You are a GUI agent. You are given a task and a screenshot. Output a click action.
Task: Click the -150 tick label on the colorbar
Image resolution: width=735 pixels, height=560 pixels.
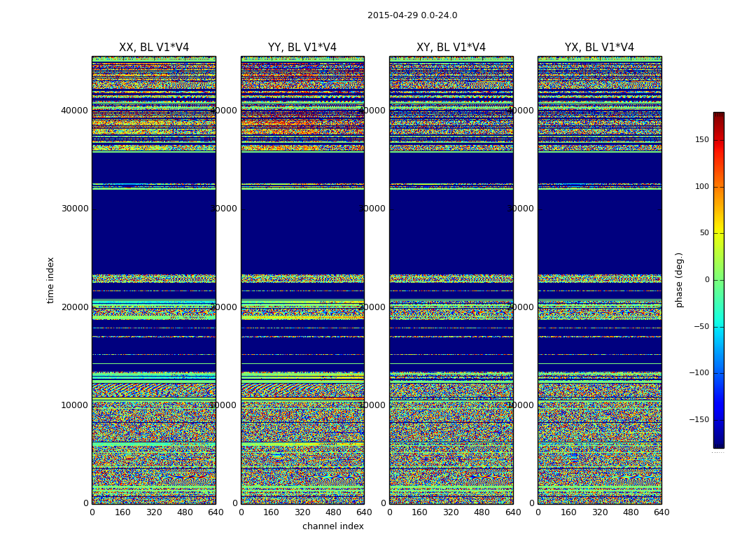pyautogui.click(x=698, y=420)
